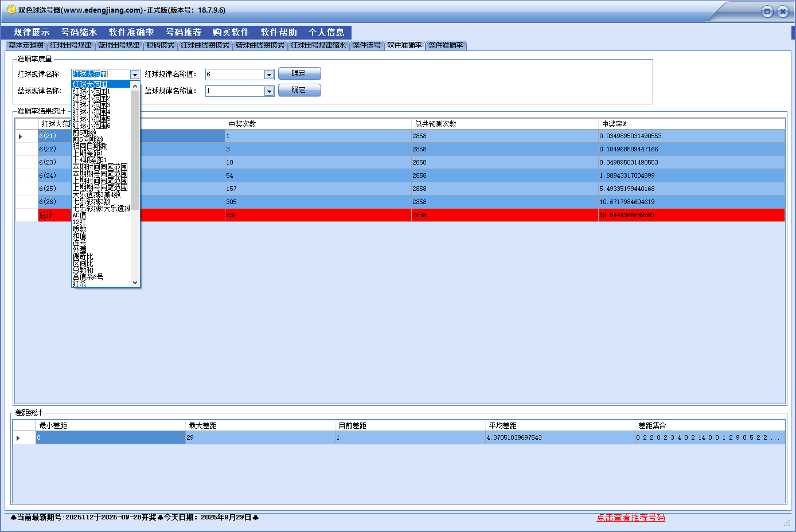Viewport: 796px width, 532px height.
Task: Click the row arrow beside the 6(21) row
Action: pos(21,136)
